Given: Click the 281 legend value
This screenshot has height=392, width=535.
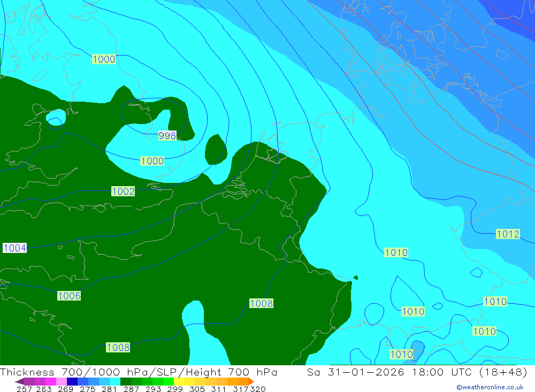Looking at the screenshot, I should [109, 389].
